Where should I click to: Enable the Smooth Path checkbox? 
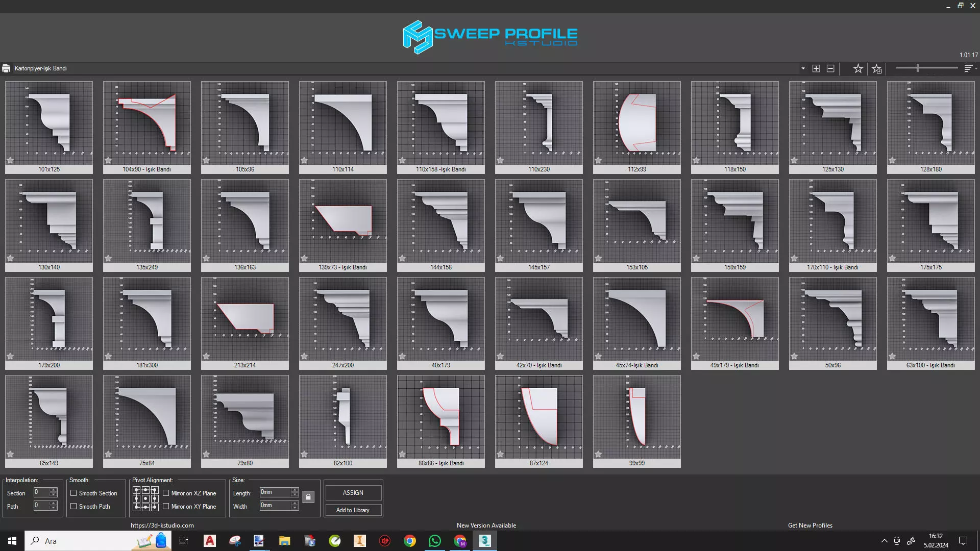point(73,506)
